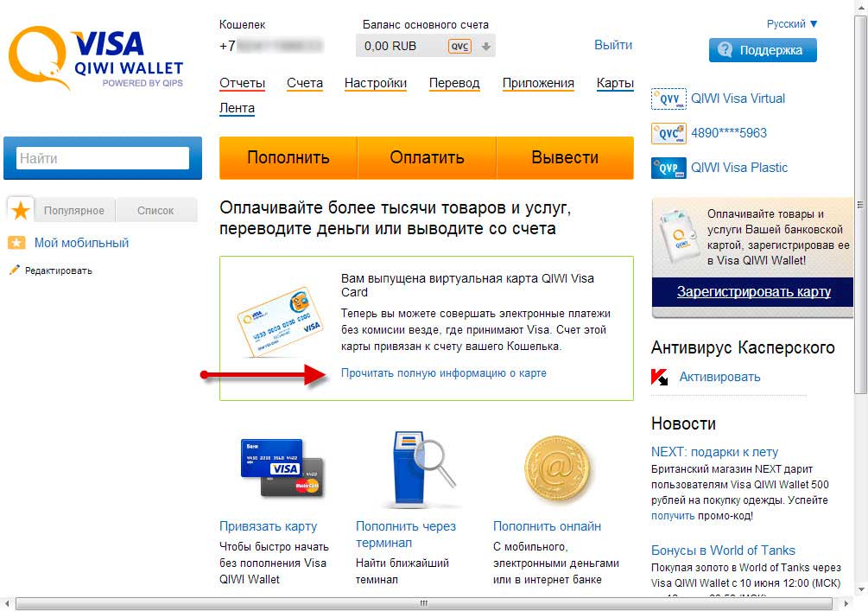
Task: Open the Приложения menu item
Action: tap(538, 83)
